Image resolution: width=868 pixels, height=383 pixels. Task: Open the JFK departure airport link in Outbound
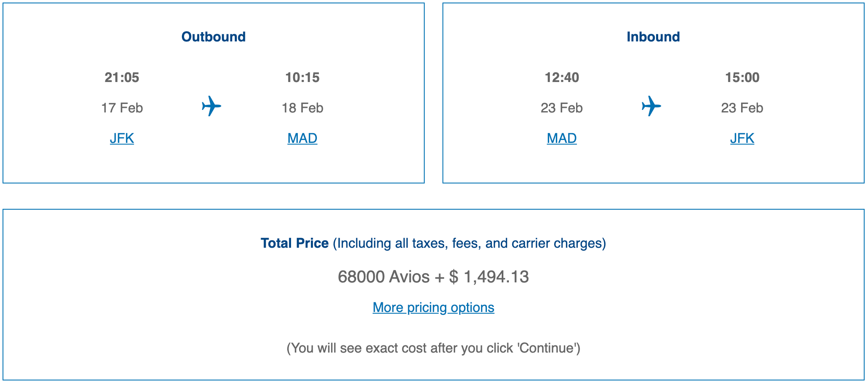coord(122,138)
